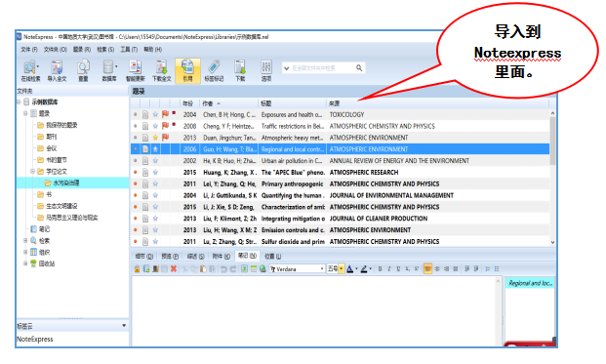Toggle star on the 2011 Lei, Y row
The width and height of the screenshot is (606, 364).
coord(155,183)
